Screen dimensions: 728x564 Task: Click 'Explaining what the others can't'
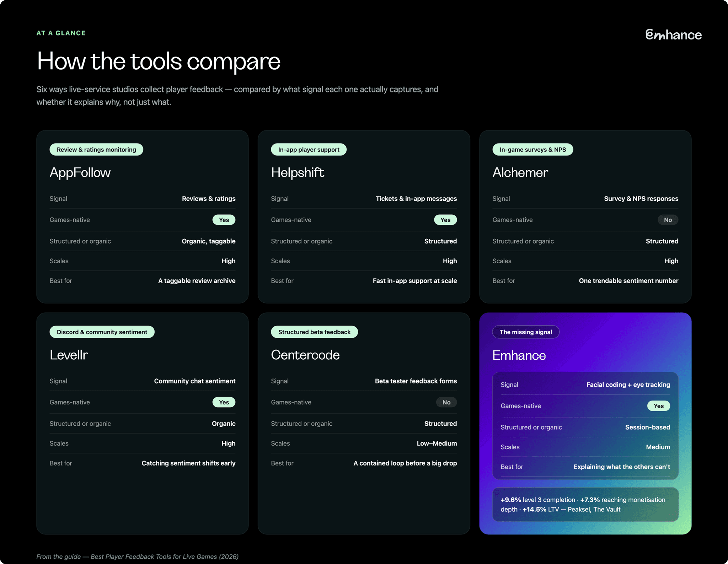(x=622, y=467)
